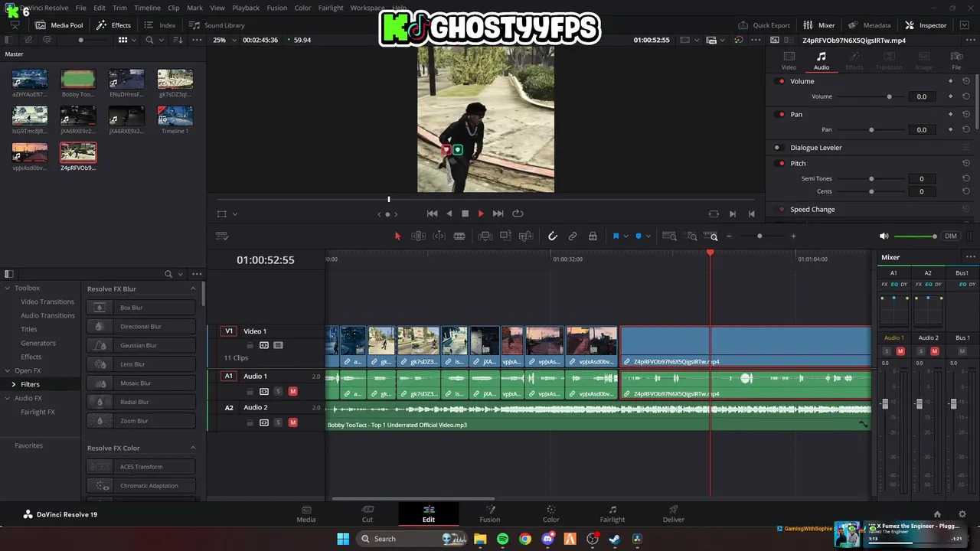Lock the Video 1 track
The image size is (980, 551).
point(250,345)
